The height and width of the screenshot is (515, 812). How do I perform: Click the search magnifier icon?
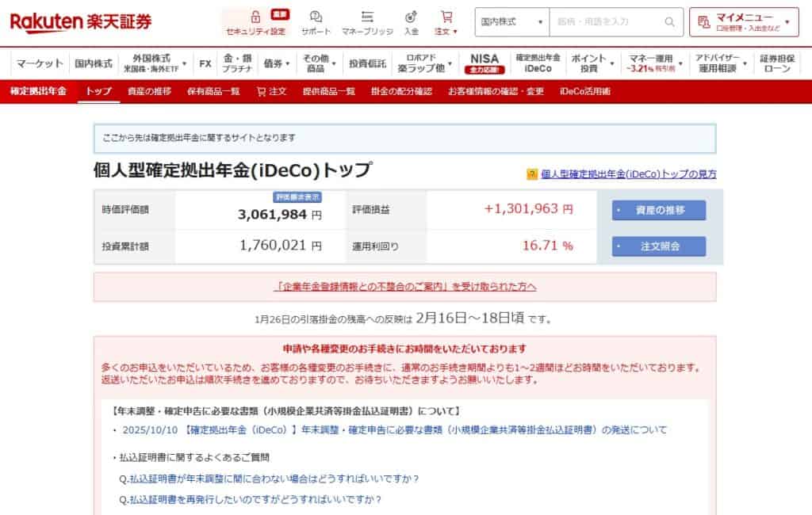[x=669, y=21]
